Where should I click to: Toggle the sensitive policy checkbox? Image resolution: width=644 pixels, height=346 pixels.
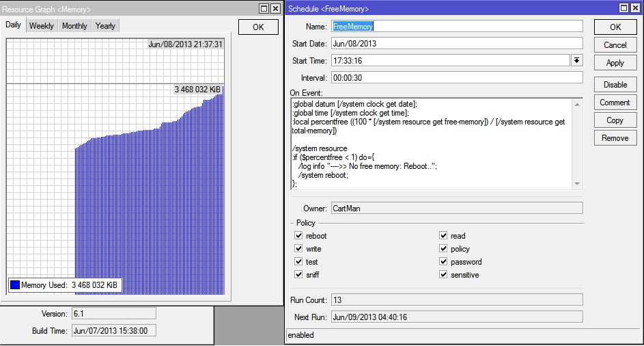(443, 274)
